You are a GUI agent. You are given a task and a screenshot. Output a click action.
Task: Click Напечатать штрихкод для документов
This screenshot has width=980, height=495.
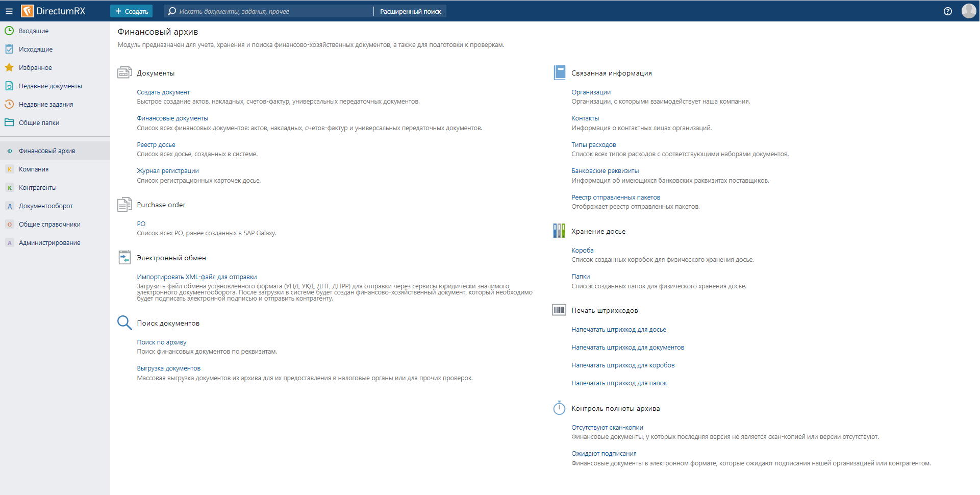coord(628,348)
